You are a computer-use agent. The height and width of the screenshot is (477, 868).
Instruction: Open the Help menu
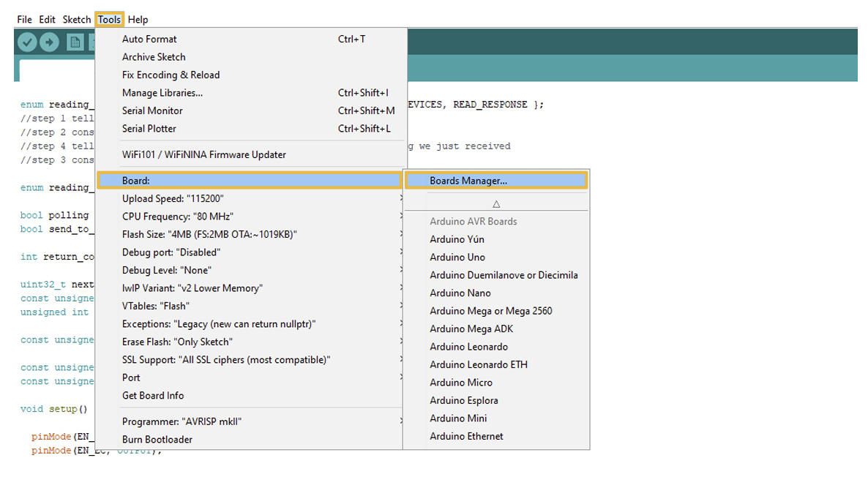[138, 19]
